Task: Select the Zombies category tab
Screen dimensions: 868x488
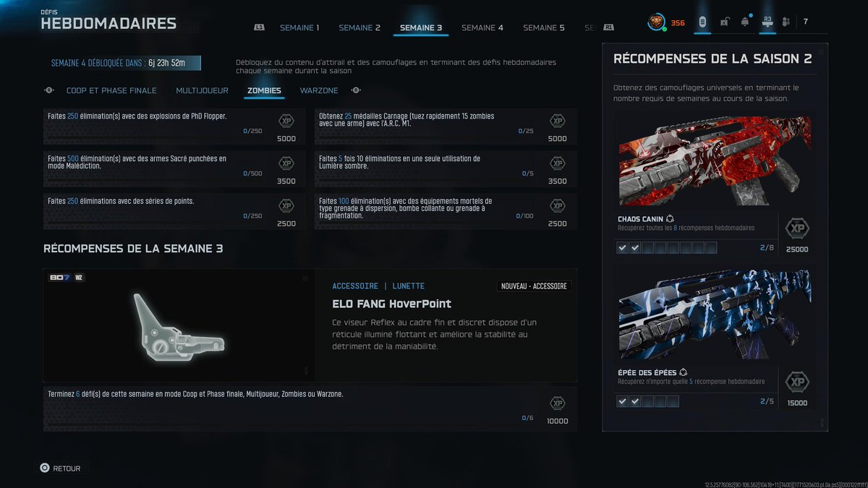Action: [264, 91]
